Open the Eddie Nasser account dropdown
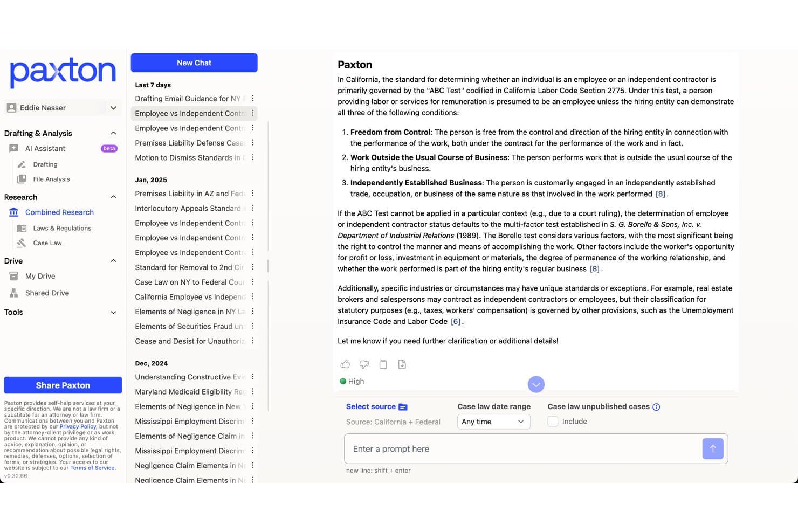 [62, 108]
